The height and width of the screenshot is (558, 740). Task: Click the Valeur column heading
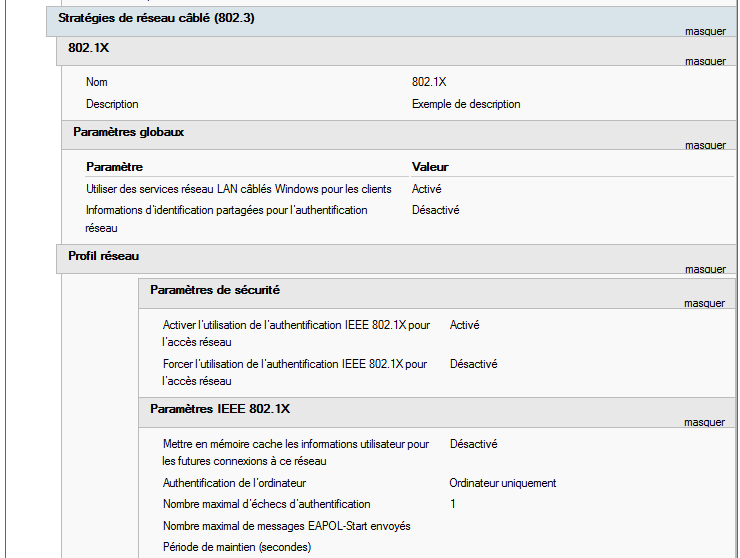click(x=430, y=167)
